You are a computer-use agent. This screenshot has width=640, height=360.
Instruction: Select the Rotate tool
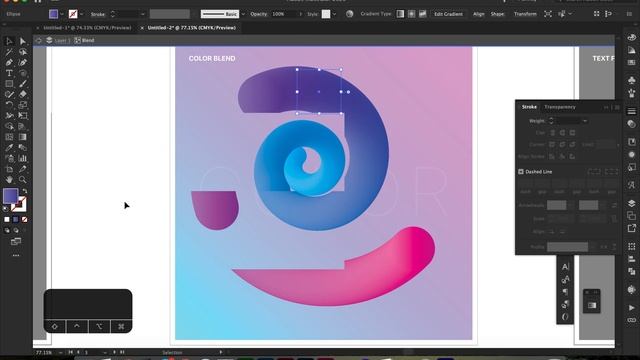(x=9, y=105)
